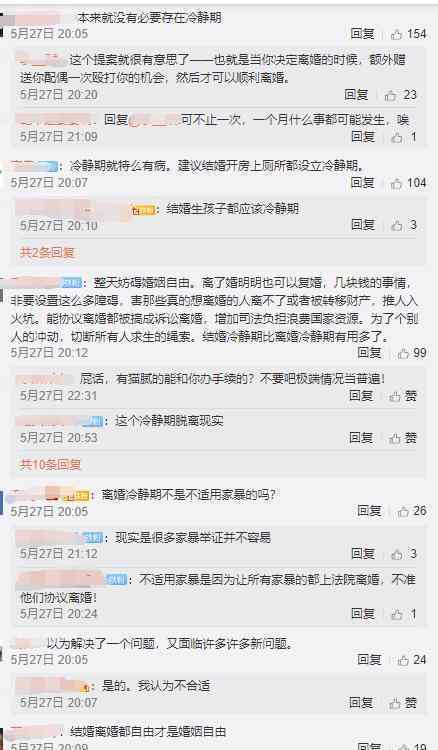Like the comment with 154 likes
Image resolution: width=438 pixels, height=750 pixels.
(x=396, y=34)
